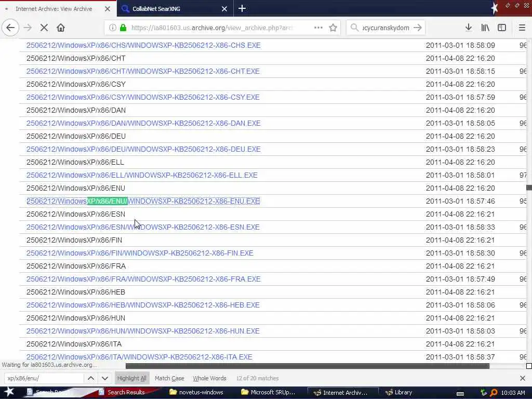Click date 2011-03-01 18:57:46
The image size is (532, 399).
(x=460, y=201)
